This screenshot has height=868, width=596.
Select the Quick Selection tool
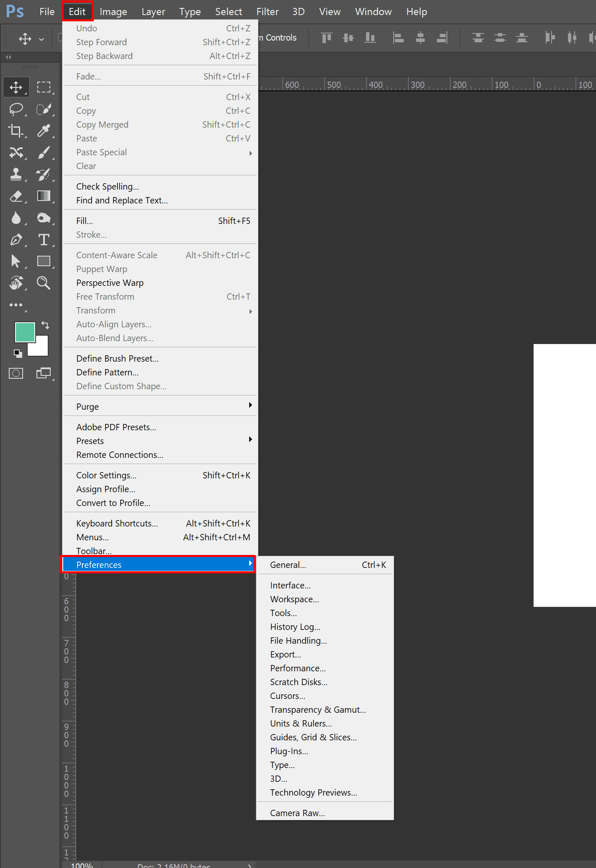pos(44,109)
